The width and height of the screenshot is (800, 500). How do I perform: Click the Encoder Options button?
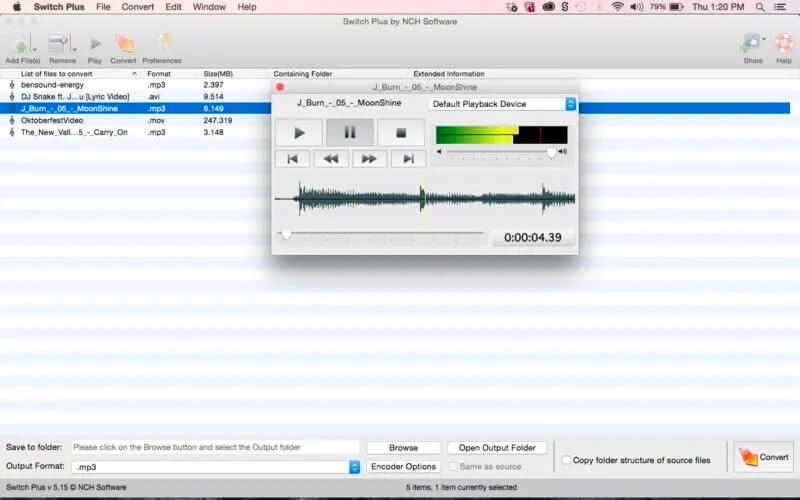[x=403, y=466]
